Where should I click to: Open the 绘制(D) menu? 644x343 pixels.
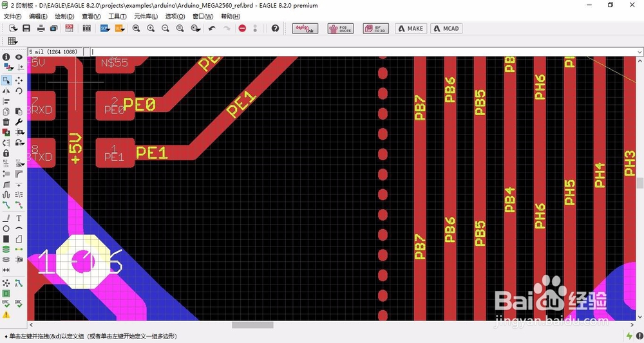[64, 17]
